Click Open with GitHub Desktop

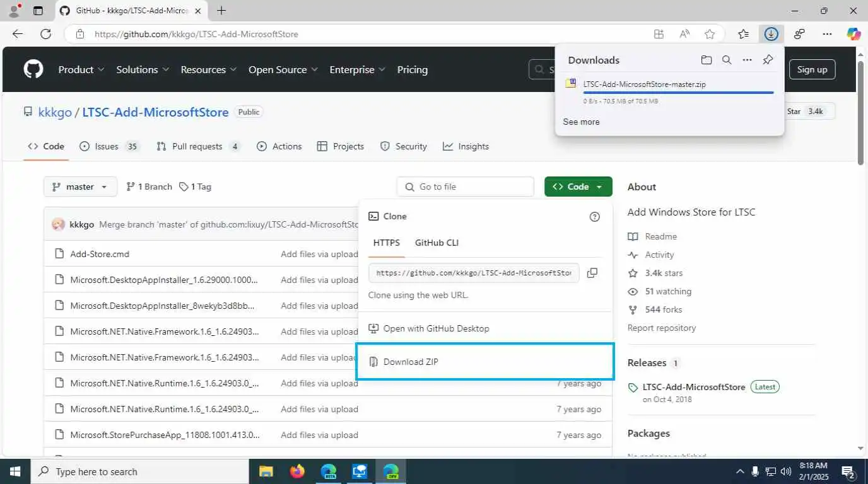(485, 328)
